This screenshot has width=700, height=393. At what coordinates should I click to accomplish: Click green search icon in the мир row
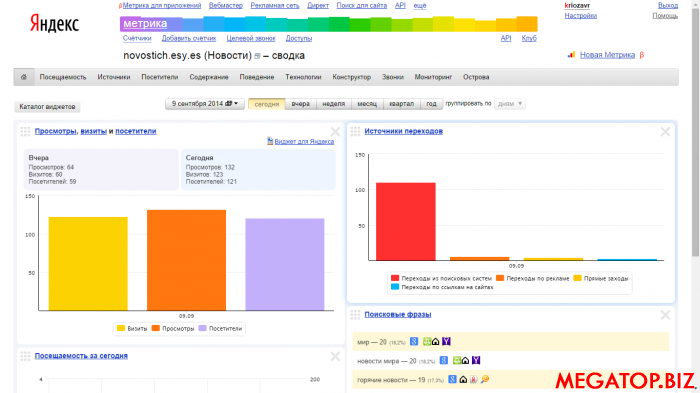[427, 342]
